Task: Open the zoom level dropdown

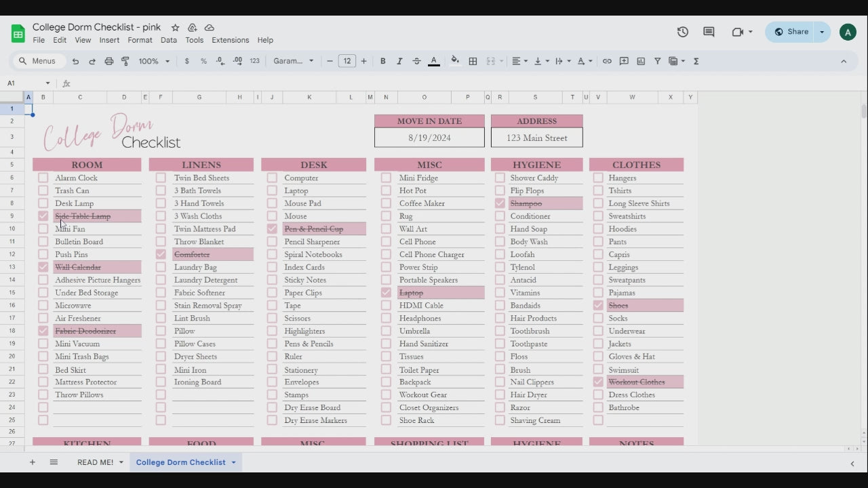Action: pos(154,61)
